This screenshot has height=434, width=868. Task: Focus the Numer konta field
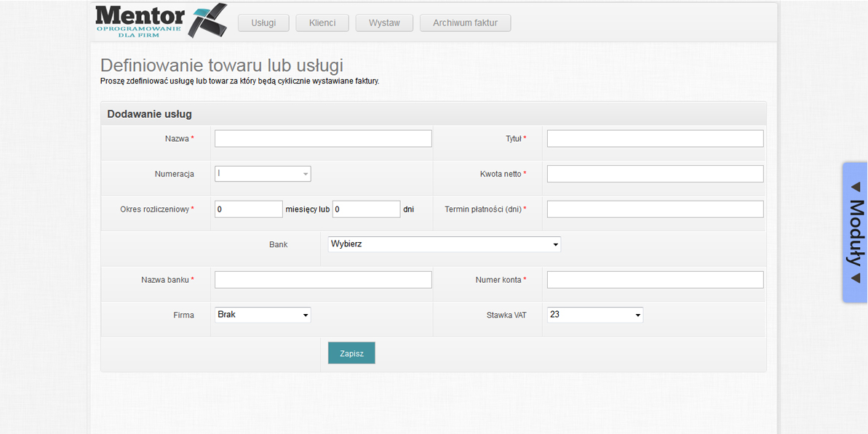coord(655,280)
